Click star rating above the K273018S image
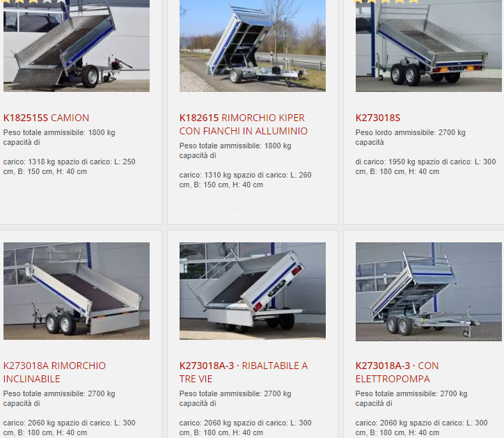 (386, 1)
